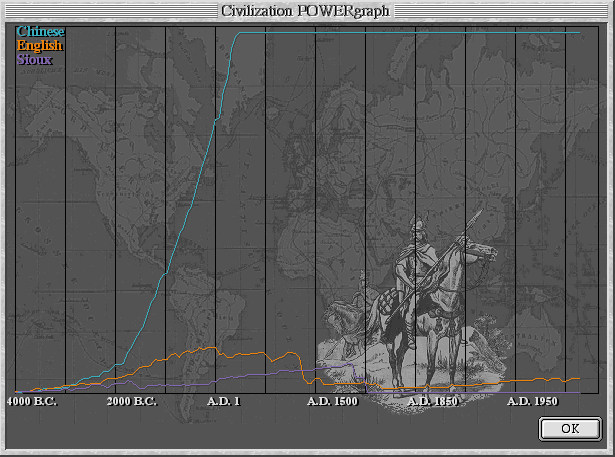
Task: Click the A.D. 1500 axis label
Action: pos(333,401)
